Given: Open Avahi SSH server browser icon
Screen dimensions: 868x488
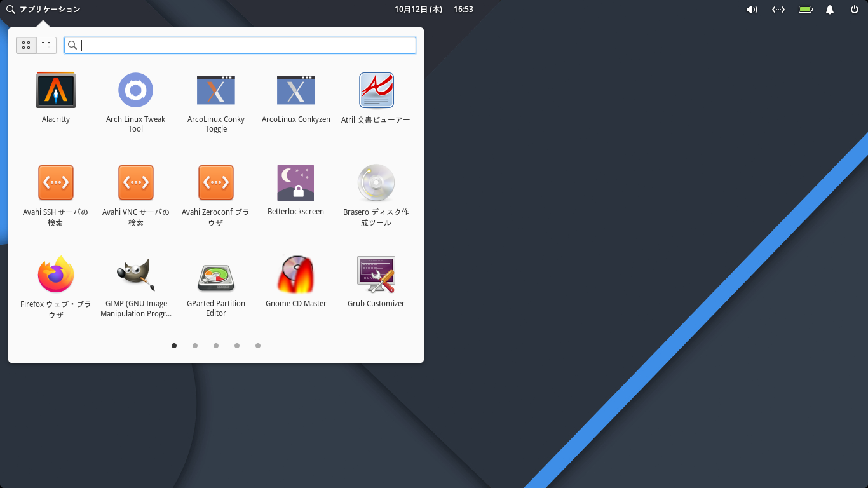Looking at the screenshot, I should click(x=56, y=182).
